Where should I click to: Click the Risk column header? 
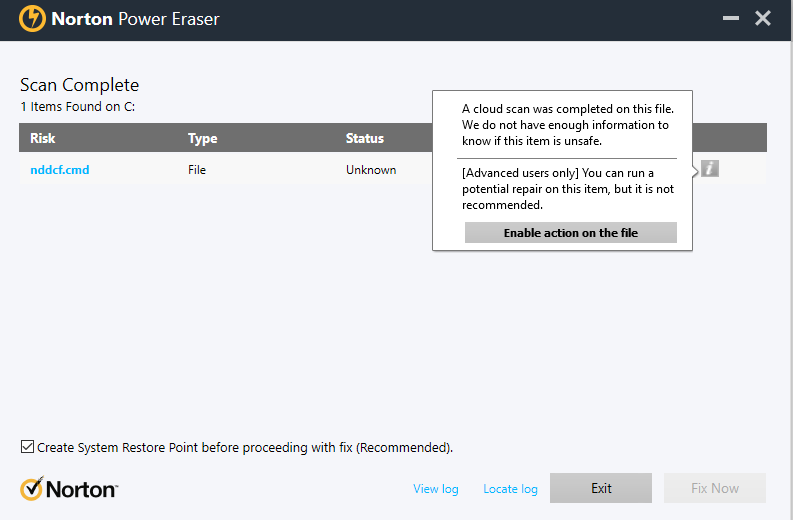(x=42, y=138)
